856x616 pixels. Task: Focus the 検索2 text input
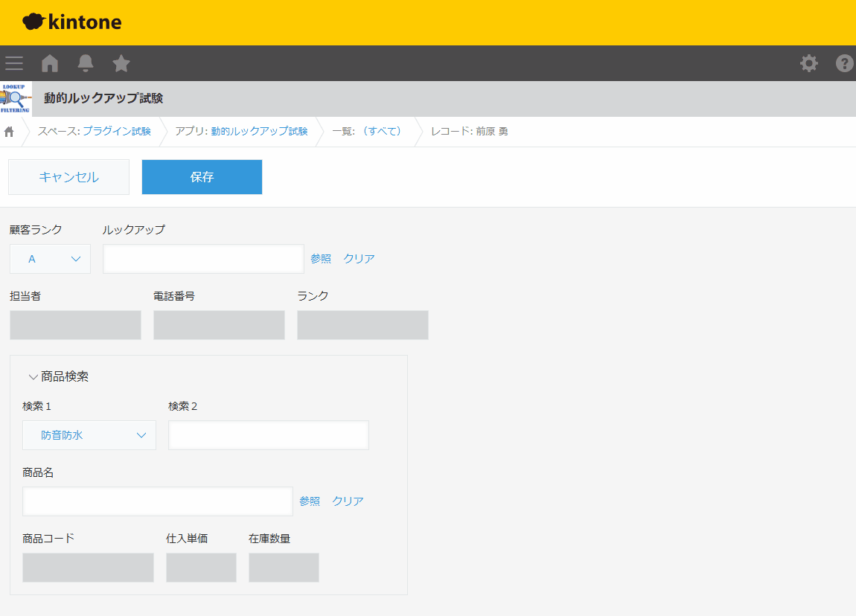click(268, 435)
